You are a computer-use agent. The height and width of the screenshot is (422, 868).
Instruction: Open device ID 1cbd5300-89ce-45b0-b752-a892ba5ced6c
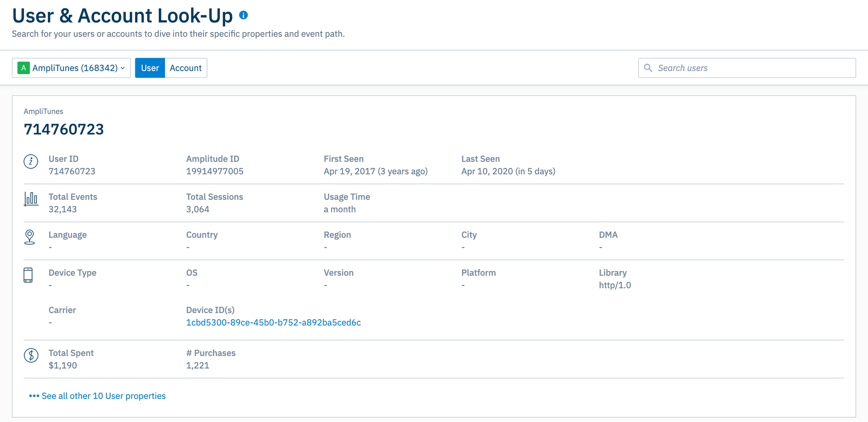(x=273, y=322)
